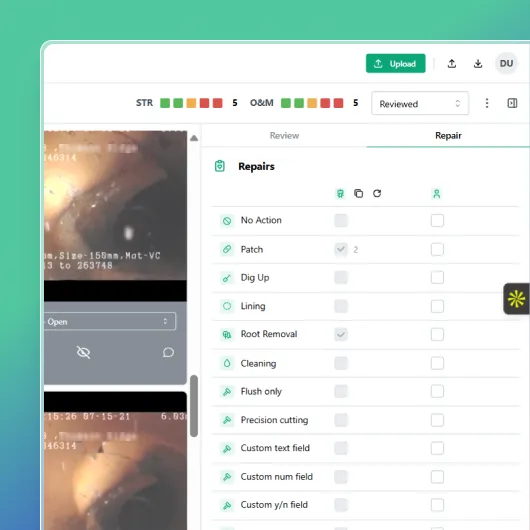
Task: Open the DU user avatar menu
Action: click(x=506, y=64)
